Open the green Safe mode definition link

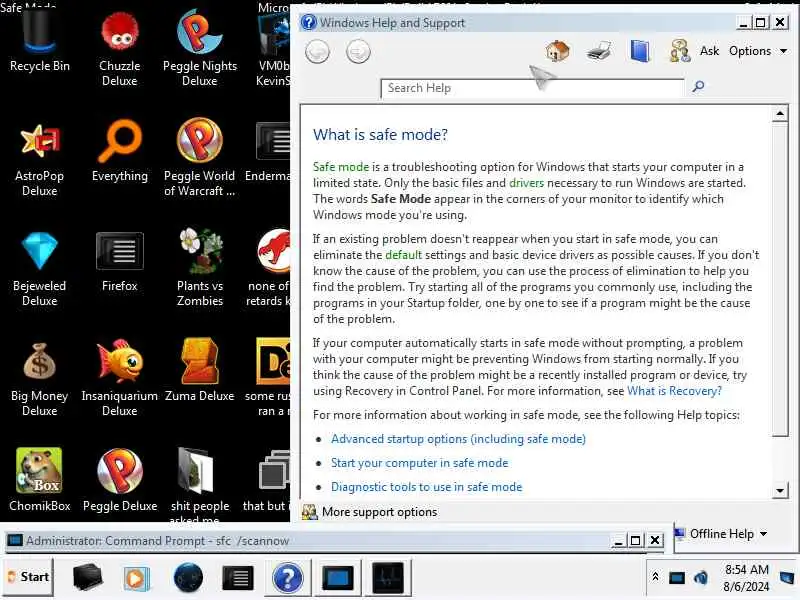340,167
